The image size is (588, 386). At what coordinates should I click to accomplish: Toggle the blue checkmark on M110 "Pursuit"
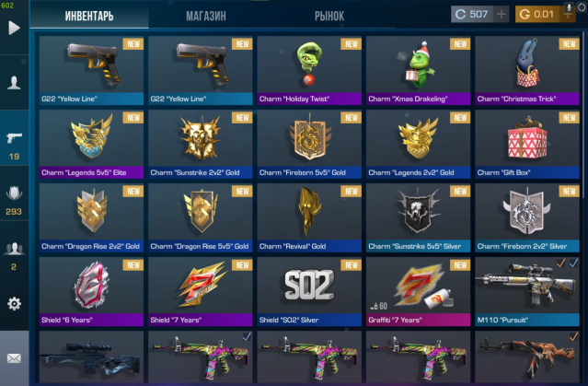pyautogui.click(x=573, y=263)
